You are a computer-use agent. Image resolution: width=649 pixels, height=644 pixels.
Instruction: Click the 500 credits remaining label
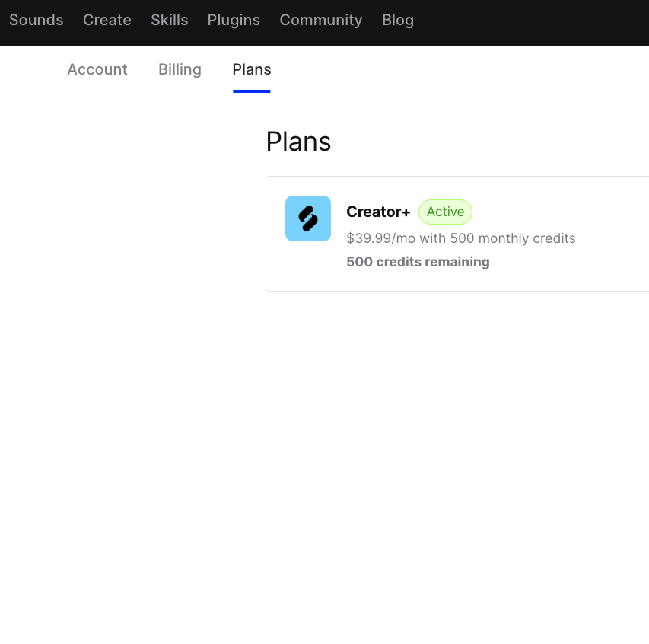coord(418,262)
